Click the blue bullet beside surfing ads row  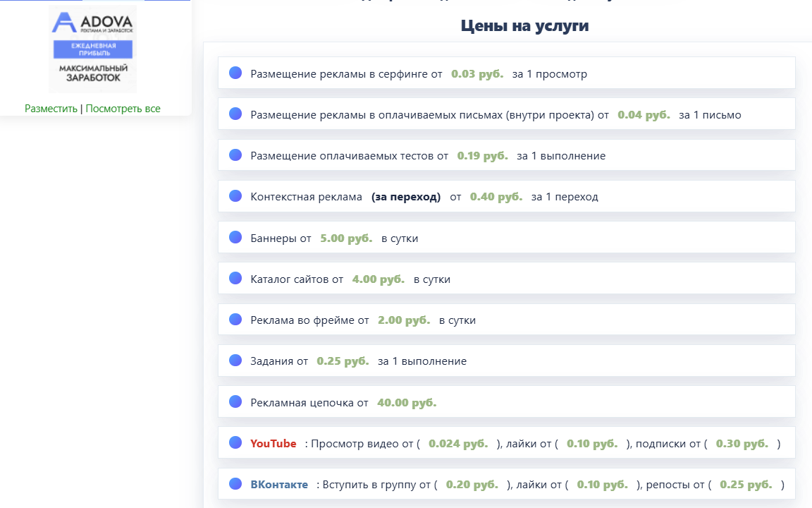(236, 73)
